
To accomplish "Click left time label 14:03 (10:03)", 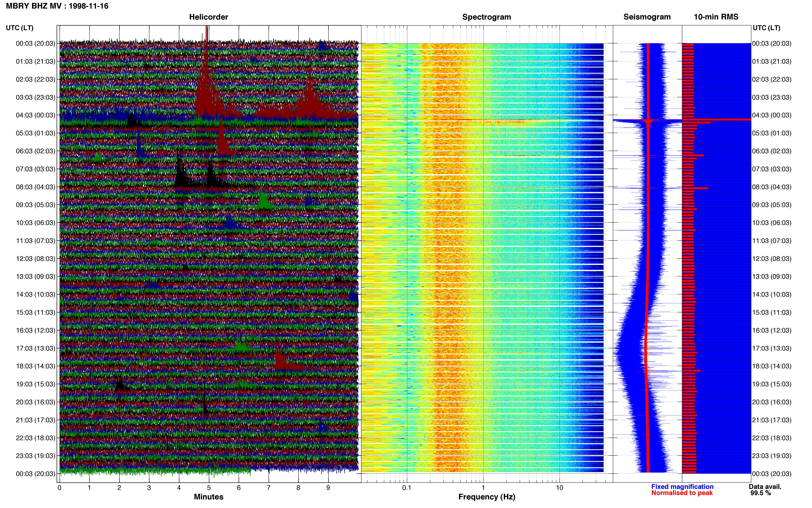I will pyautogui.click(x=36, y=295).
